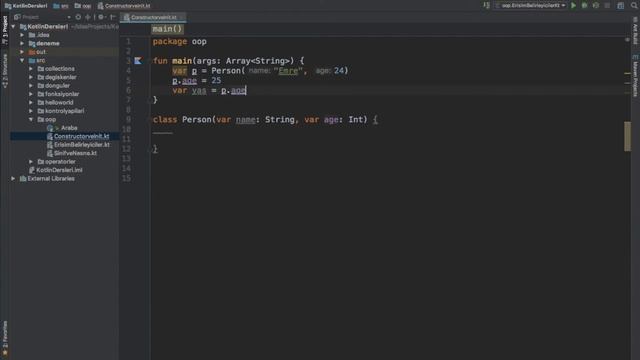Image resolution: width=640 pixels, height=360 pixels.
Task: Expand the collections package
Action: [x=31, y=69]
